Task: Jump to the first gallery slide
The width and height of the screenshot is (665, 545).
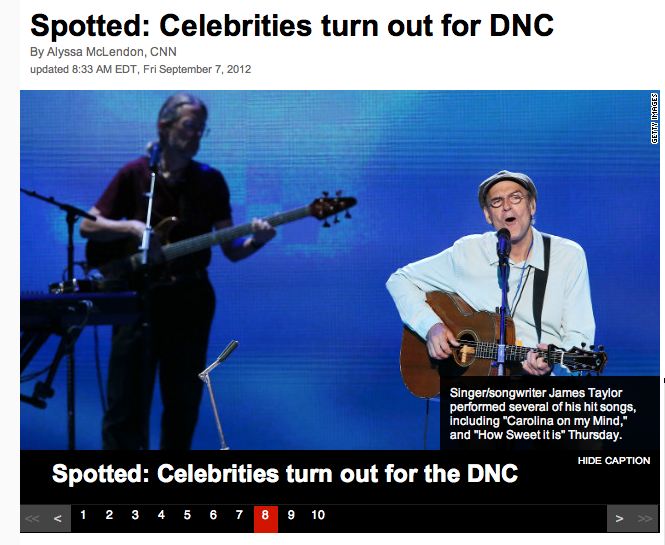Action: [32, 518]
